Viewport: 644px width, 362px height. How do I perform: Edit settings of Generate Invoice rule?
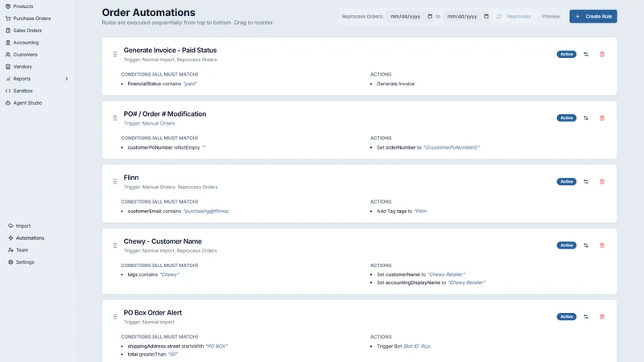586,54
